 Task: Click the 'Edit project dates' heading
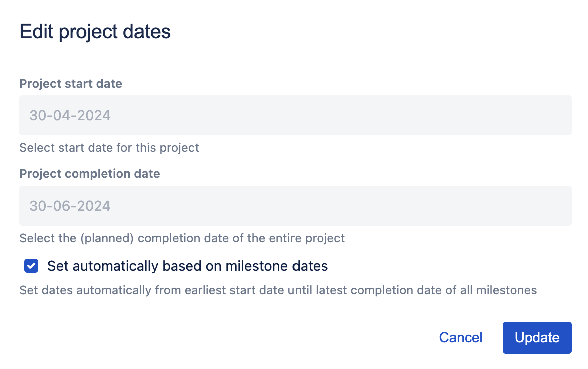pos(95,31)
